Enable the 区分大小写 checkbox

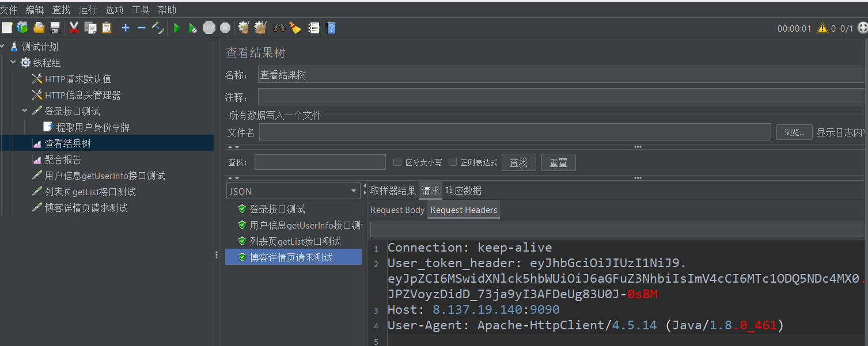coord(397,162)
